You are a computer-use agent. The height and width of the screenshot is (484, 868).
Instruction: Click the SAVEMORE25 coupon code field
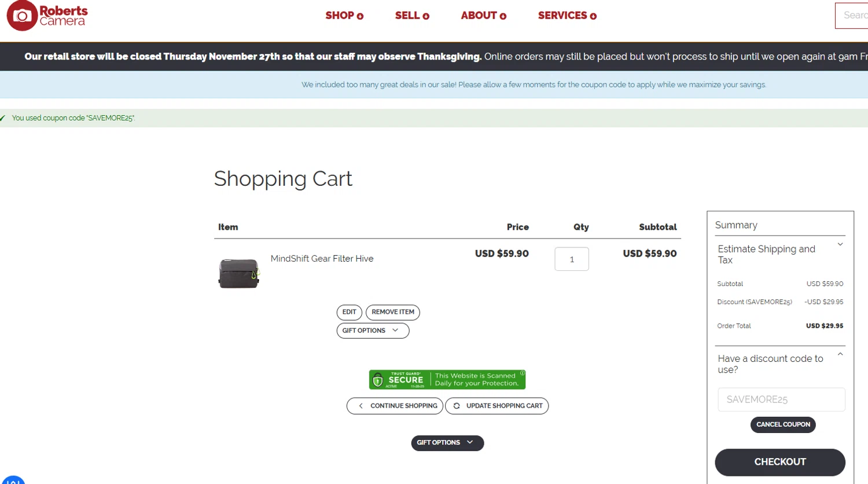781,399
